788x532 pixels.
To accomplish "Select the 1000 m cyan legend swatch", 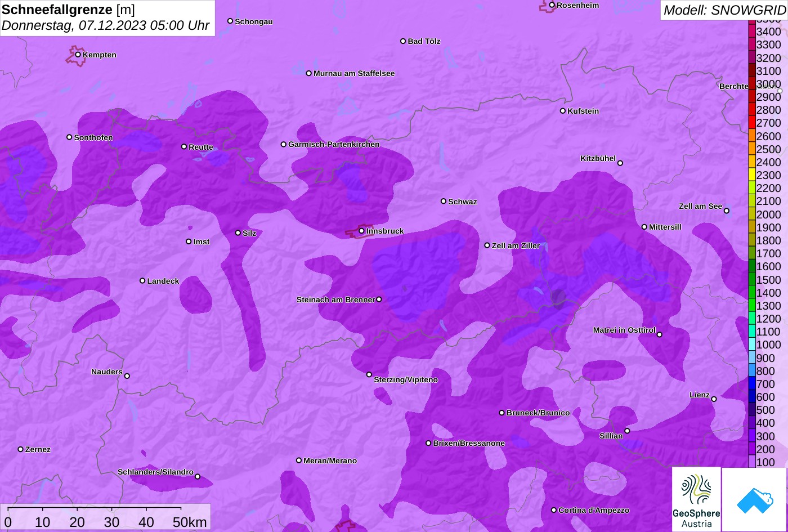I will point(752,345).
